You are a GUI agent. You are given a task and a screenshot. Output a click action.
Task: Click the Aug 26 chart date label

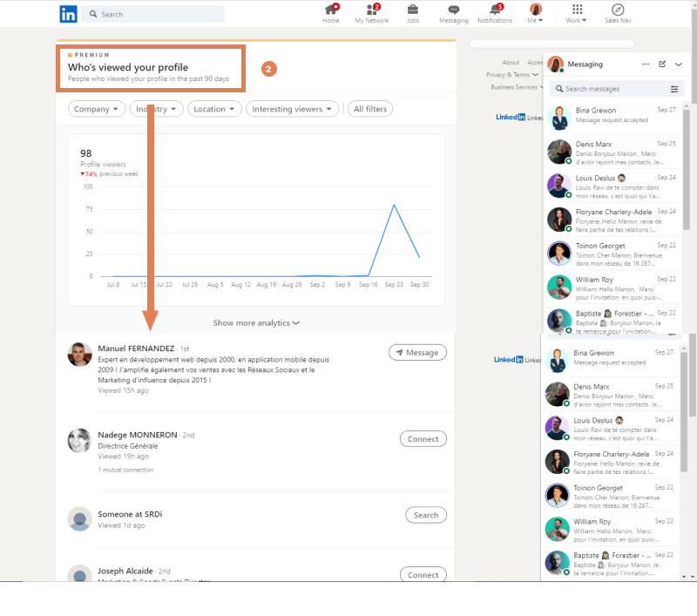[292, 284]
